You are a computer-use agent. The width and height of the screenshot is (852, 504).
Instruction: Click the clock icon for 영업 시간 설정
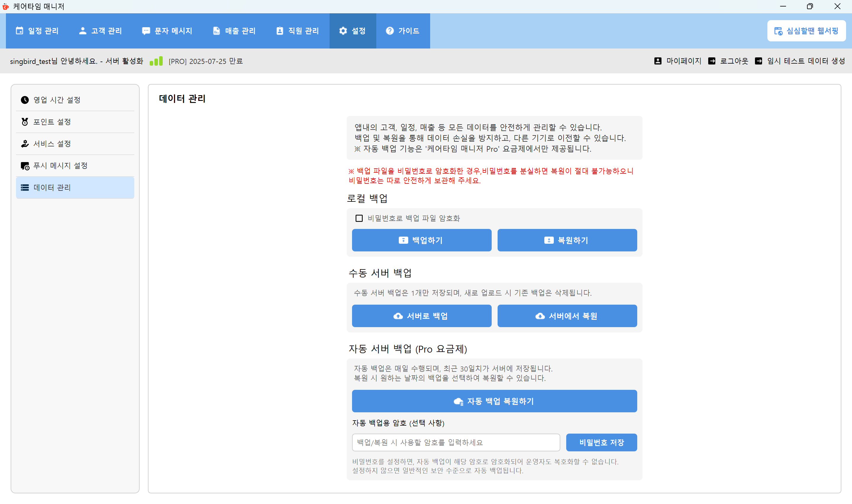point(25,100)
